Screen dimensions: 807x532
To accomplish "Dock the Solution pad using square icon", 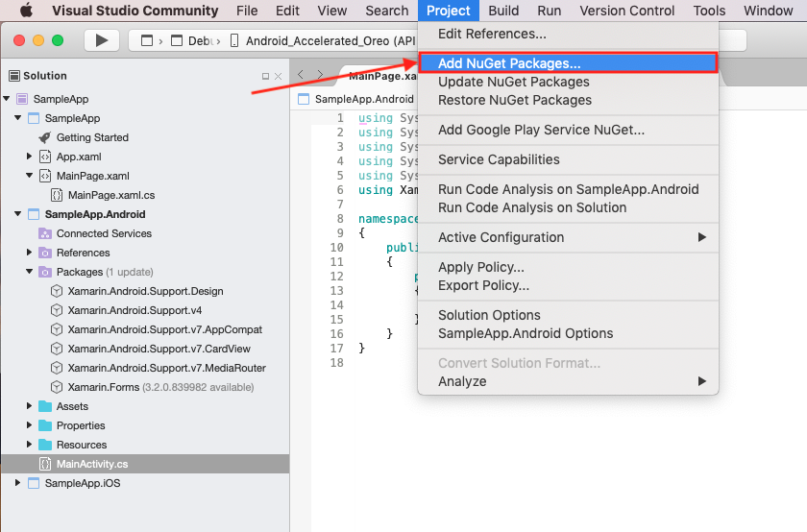I will coord(266,76).
